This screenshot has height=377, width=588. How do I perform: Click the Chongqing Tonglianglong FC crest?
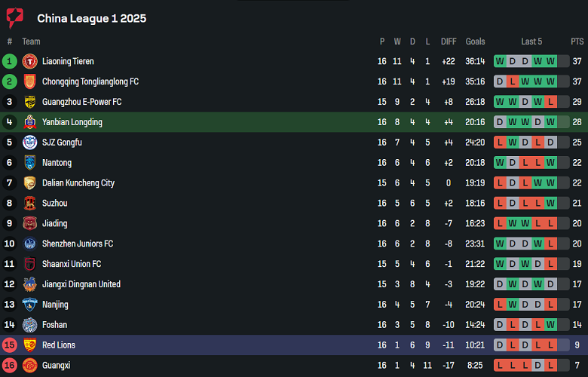pos(30,81)
